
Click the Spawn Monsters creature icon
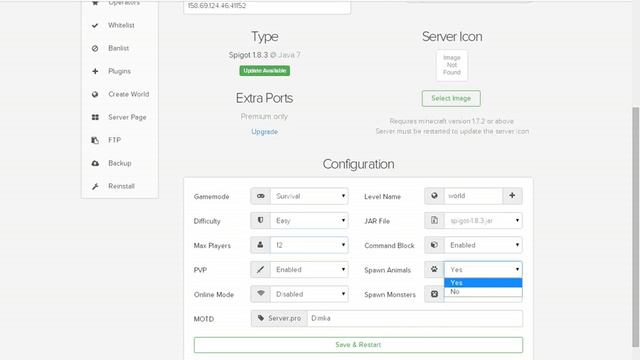pos(434,294)
